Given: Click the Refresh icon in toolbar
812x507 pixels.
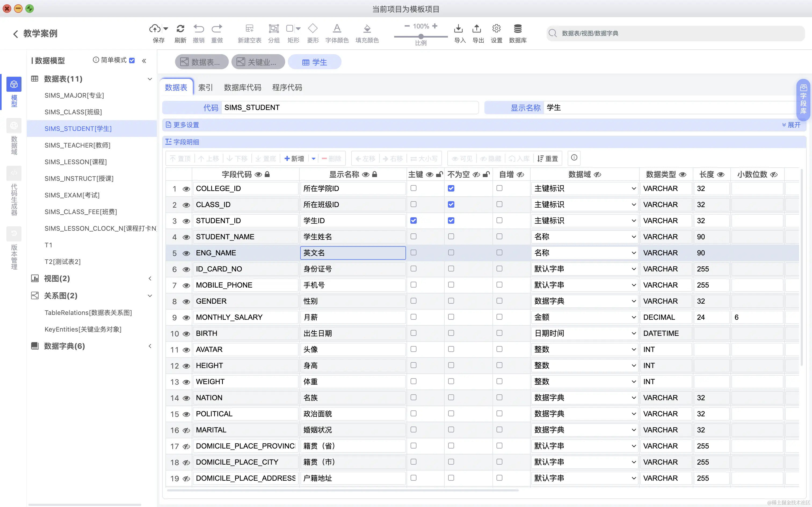Looking at the screenshot, I should (180, 29).
